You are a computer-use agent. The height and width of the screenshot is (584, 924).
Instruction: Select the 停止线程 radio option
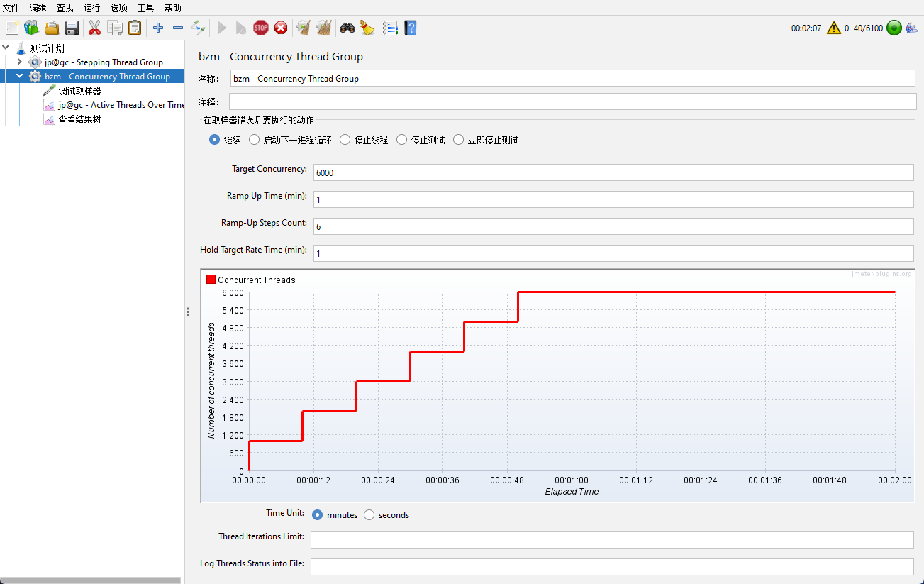tap(345, 140)
